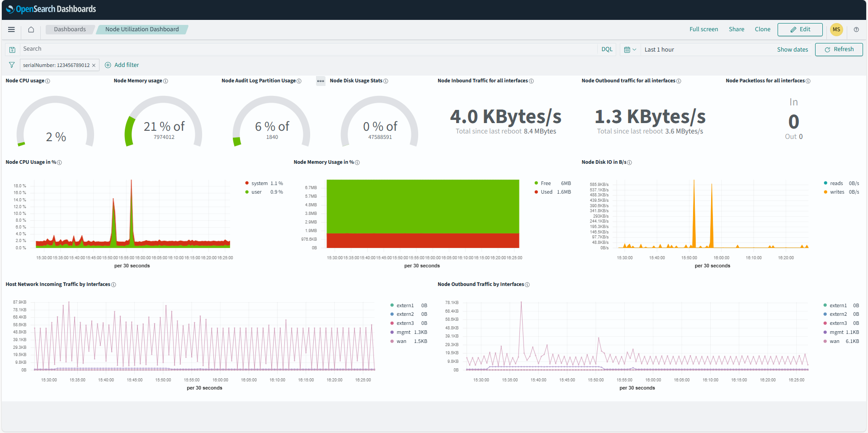Open the DQL query language selector
Image resolution: width=868 pixels, height=433 pixels.
click(x=607, y=49)
